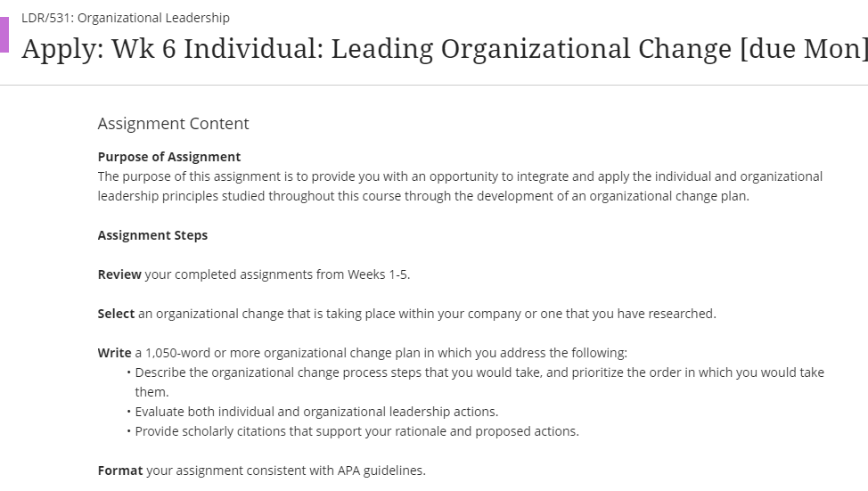Click the bold word Select
868x491 pixels.
point(116,314)
